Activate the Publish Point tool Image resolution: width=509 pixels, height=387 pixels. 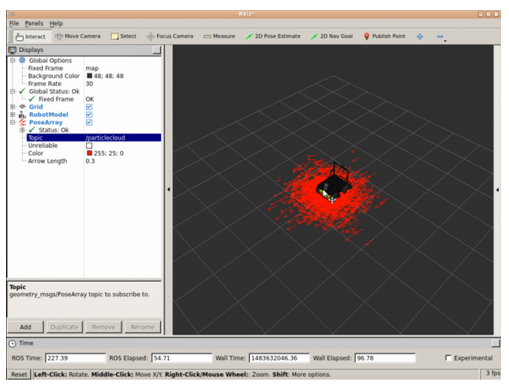click(384, 36)
